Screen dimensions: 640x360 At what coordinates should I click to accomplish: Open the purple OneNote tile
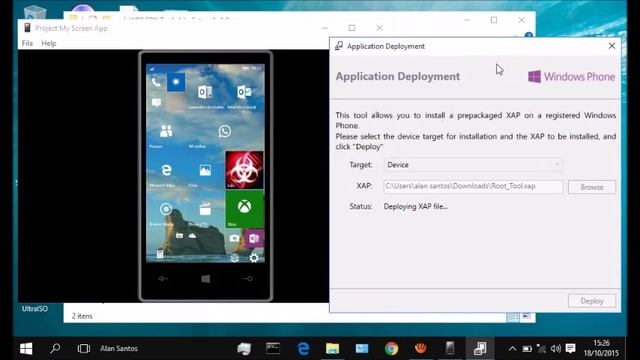tap(254, 238)
